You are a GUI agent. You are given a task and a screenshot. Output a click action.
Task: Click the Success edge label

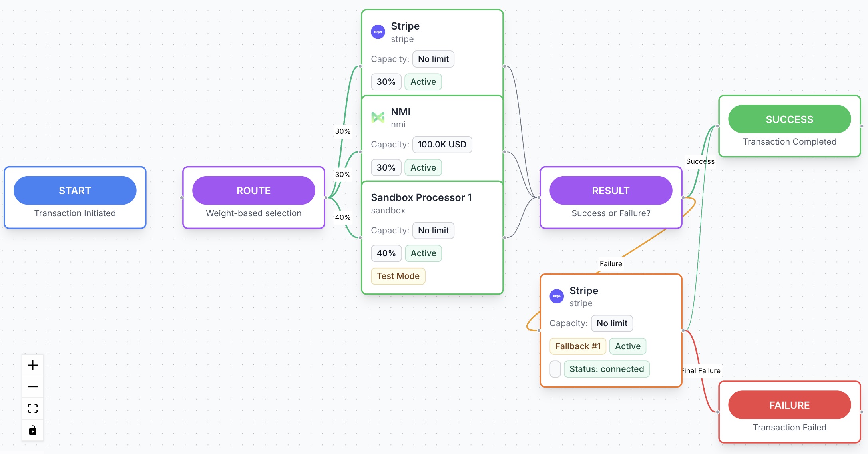coord(700,161)
